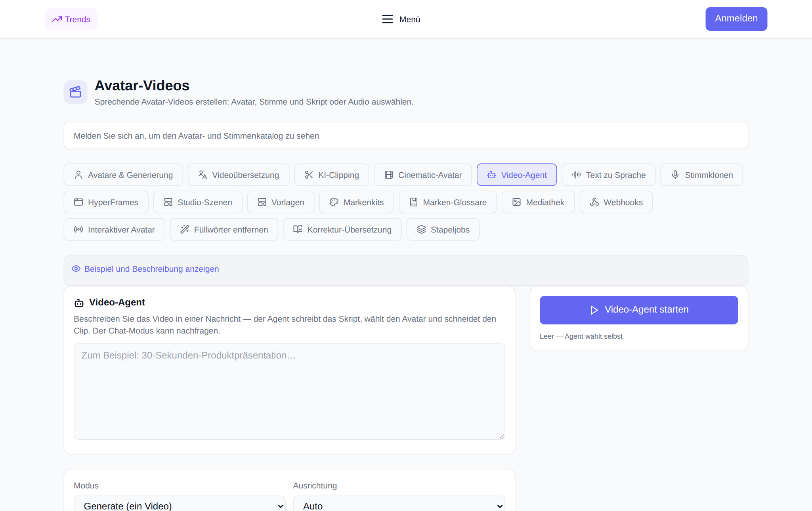The image size is (812, 511).
Task: Click the 'Leer — Agent wählt selbst' text
Action: (581, 336)
